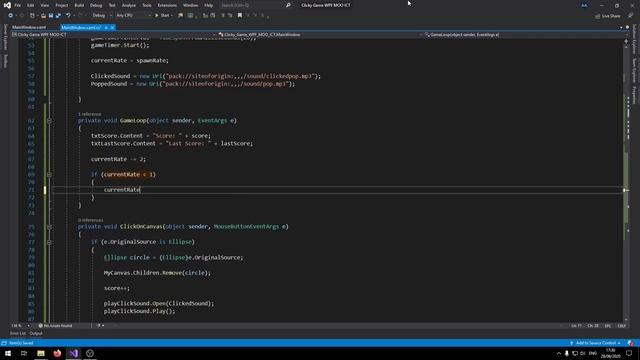Click the Ellipse circle declaration line

tap(173, 258)
